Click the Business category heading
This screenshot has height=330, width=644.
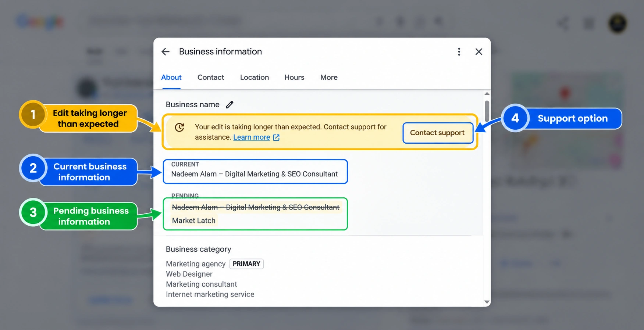tap(198, 249)
